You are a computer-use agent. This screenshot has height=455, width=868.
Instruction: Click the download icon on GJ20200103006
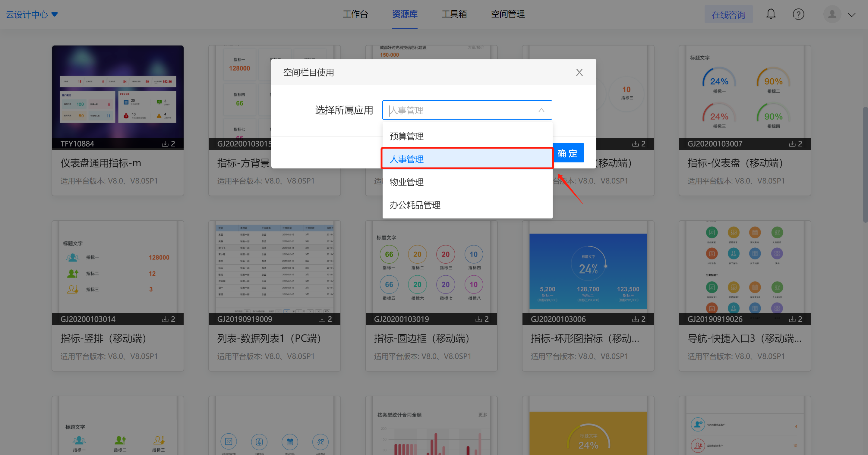pyautogui.click(x=635, y=319)
